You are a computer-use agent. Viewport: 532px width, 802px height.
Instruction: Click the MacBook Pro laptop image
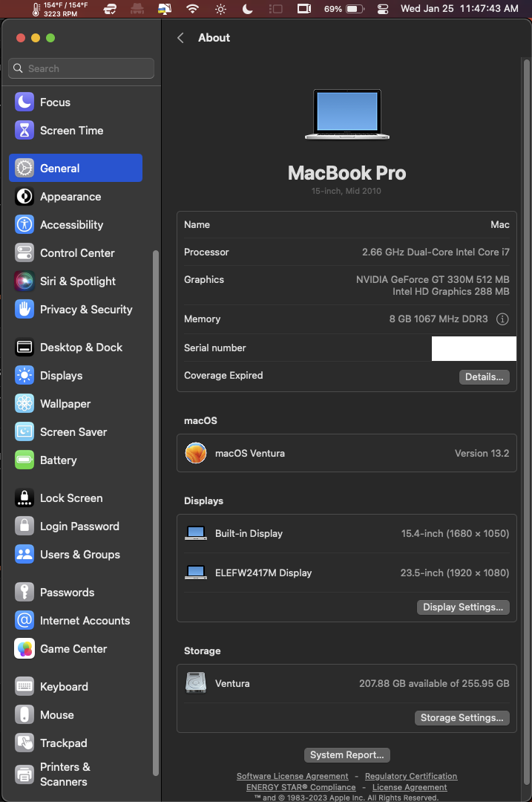(347, 114)
